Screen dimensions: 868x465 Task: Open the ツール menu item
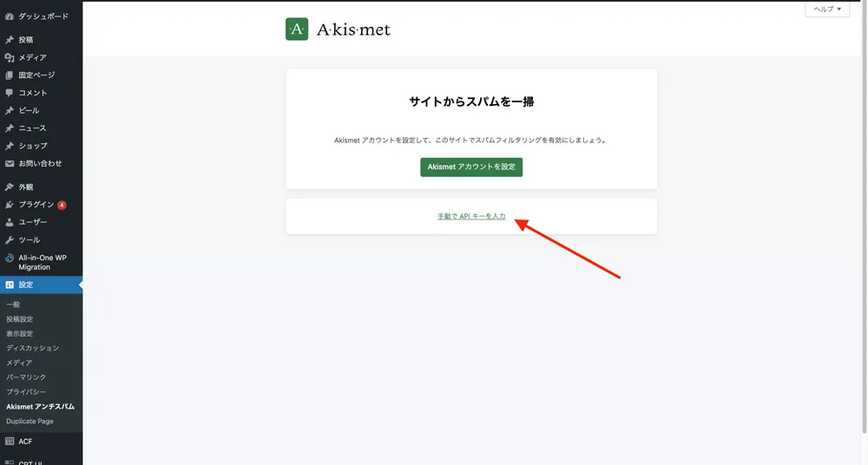point(29,239)
